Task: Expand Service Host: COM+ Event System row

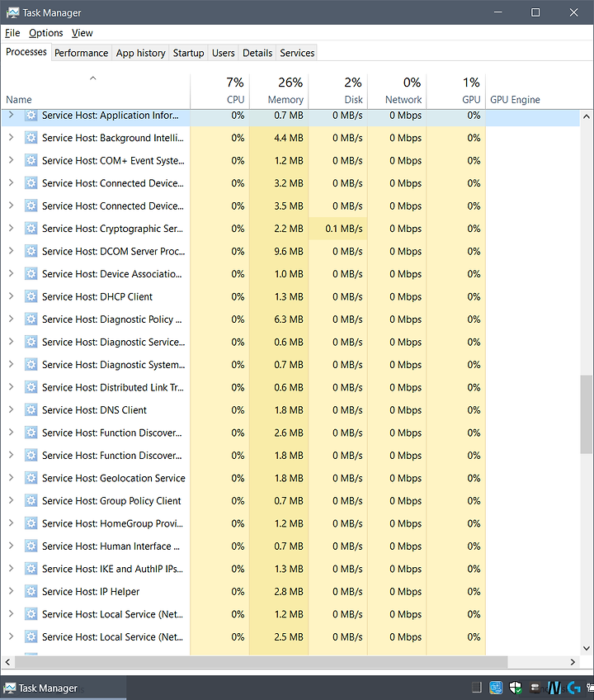Action: [12, 160]
